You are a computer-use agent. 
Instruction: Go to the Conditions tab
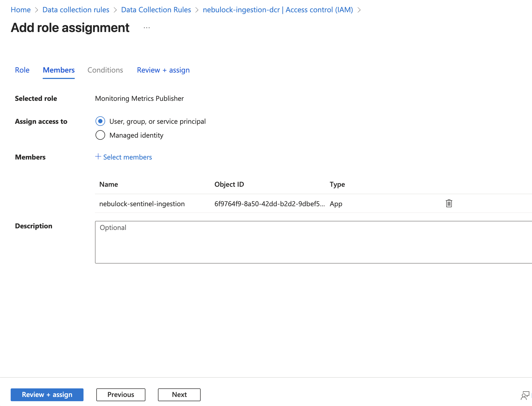105,70
